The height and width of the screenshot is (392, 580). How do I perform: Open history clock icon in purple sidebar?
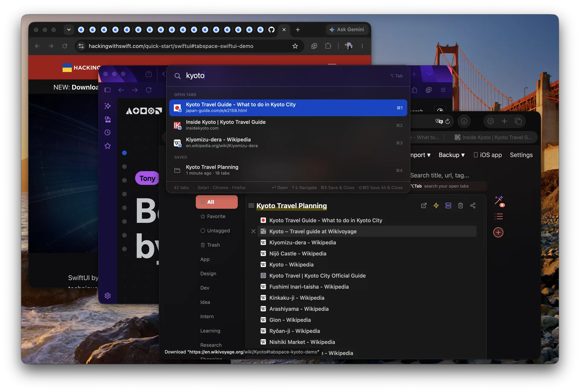point(108,133)
